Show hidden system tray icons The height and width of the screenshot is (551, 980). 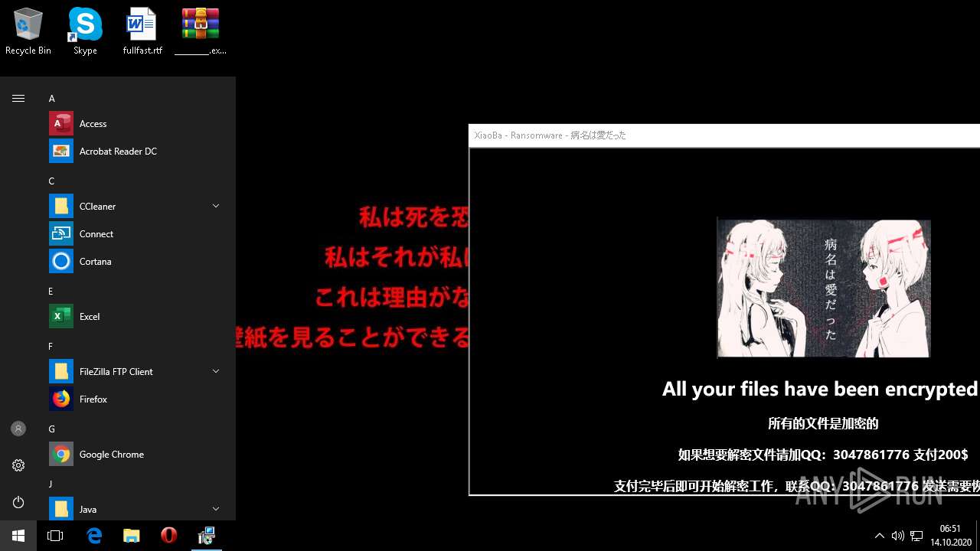tap(880, 536)
